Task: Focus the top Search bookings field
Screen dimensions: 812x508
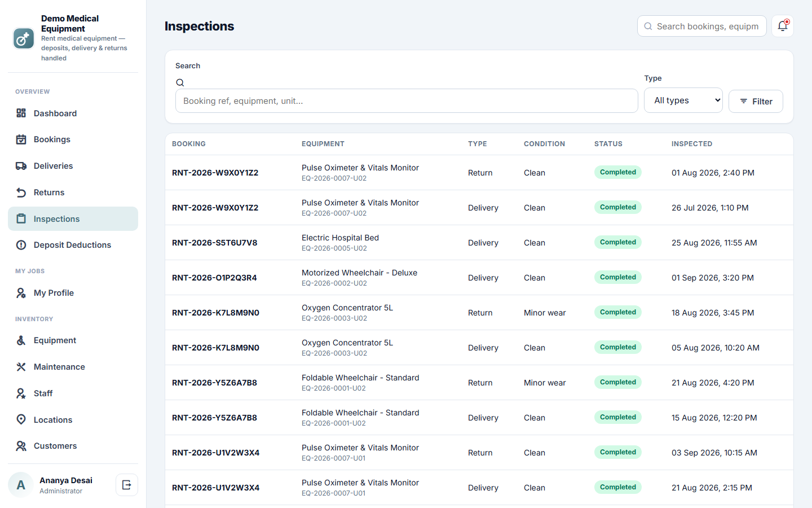Action: coord(702,26)
